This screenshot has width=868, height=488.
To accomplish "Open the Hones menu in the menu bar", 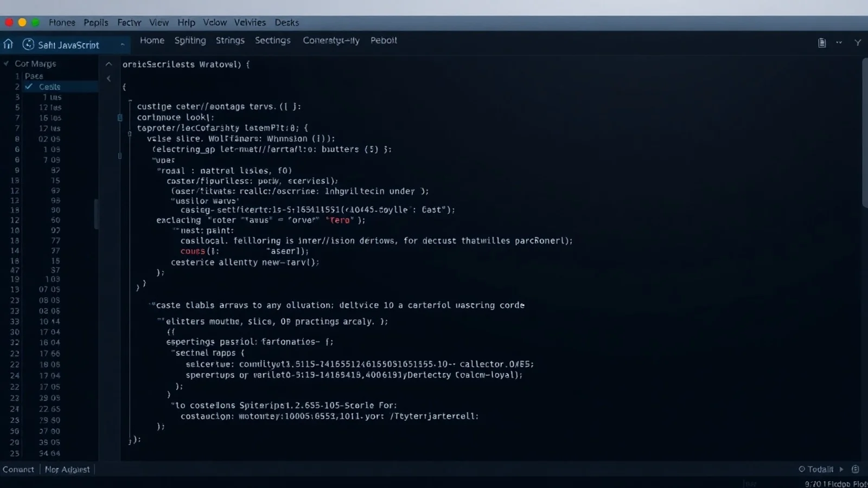I will point(62,22).
